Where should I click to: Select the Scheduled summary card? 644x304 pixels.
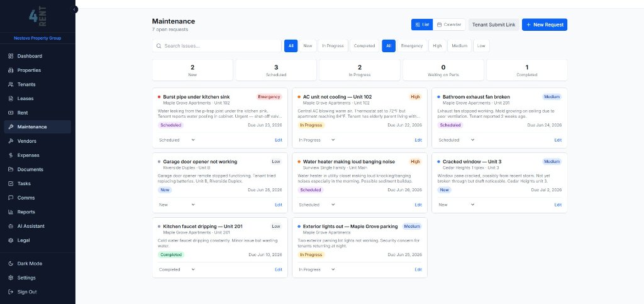pos(276,70)
